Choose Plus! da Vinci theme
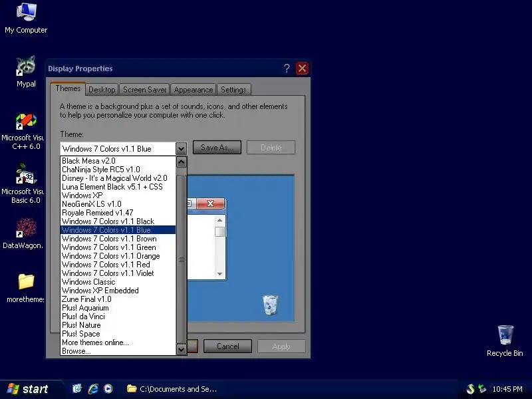 pyautogui.click(x=118, y=317)
